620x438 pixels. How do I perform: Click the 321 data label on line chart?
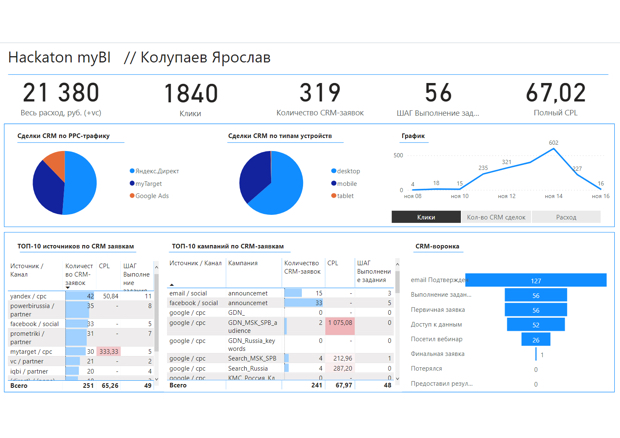[507, 162]
